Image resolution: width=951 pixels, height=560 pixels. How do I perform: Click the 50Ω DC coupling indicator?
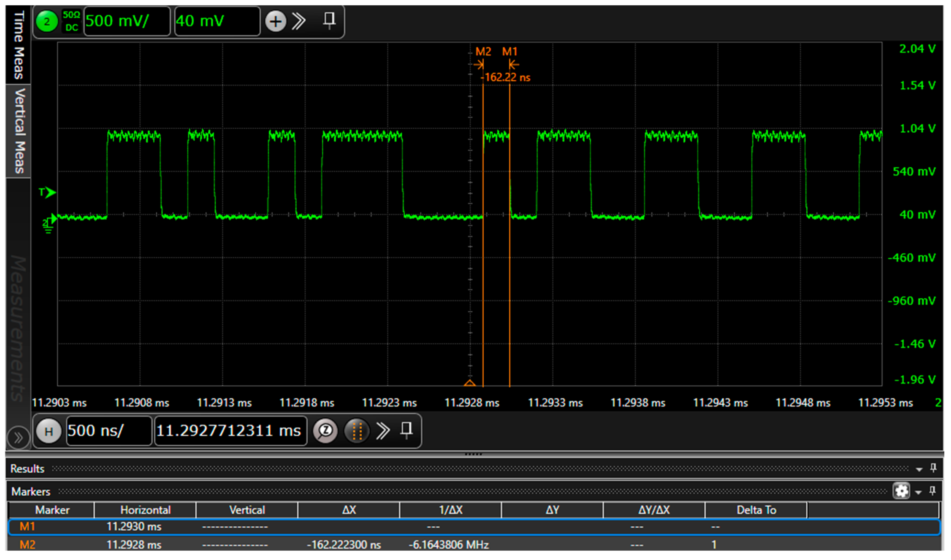71,21
